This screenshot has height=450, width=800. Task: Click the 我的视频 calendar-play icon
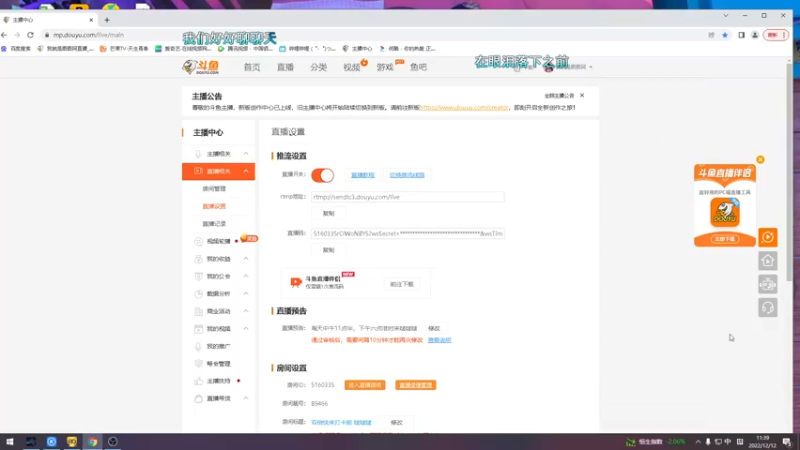[x=198, y=329]
